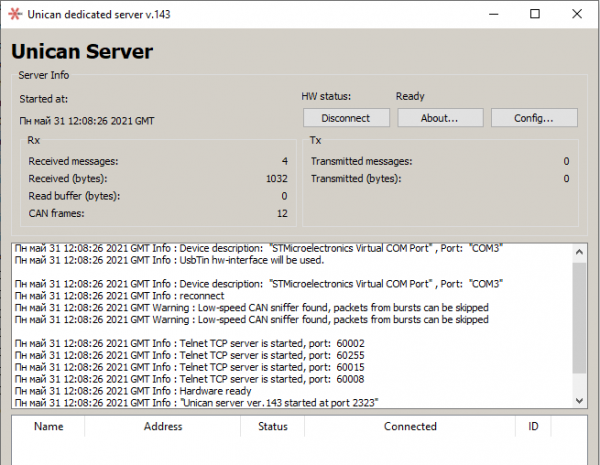
Task: Select 'UsbTin hw-interface will be used' line
Action: 170,260
